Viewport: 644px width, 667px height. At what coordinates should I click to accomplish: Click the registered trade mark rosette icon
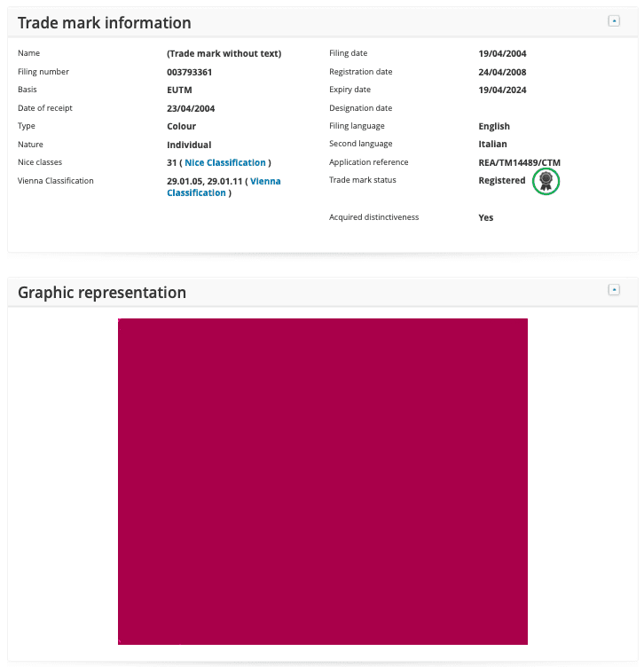pos(546,181)
